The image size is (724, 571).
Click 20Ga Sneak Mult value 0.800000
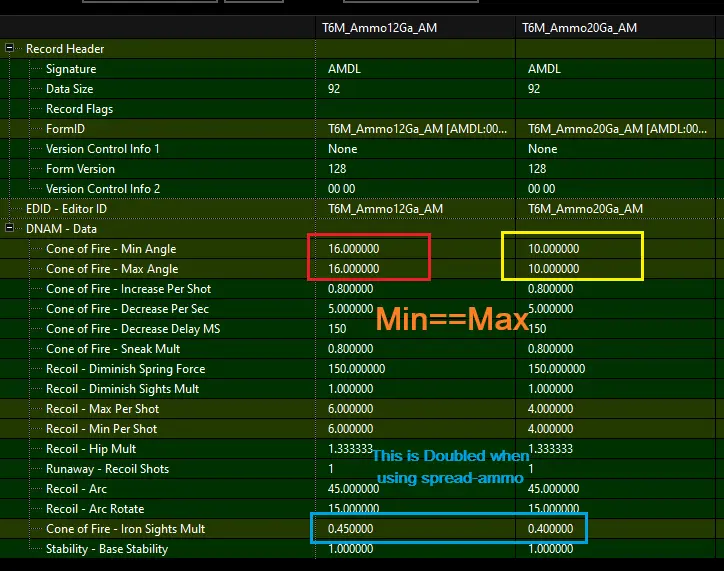550,349
